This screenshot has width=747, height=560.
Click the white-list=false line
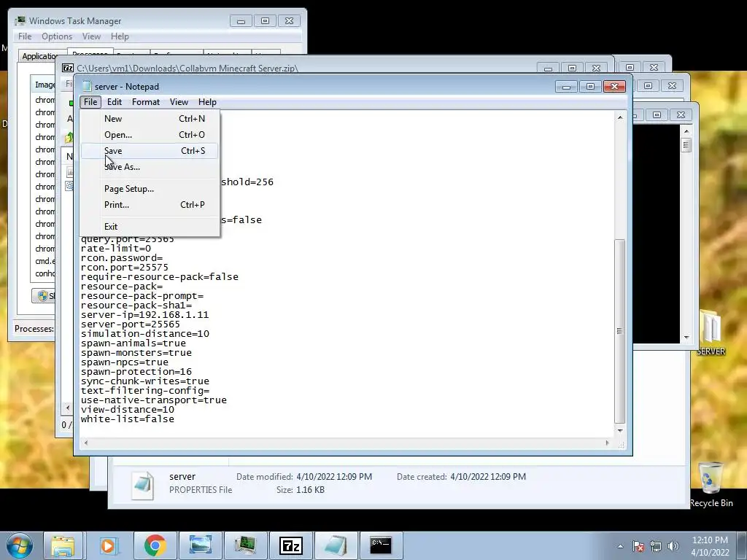[127, 419]
